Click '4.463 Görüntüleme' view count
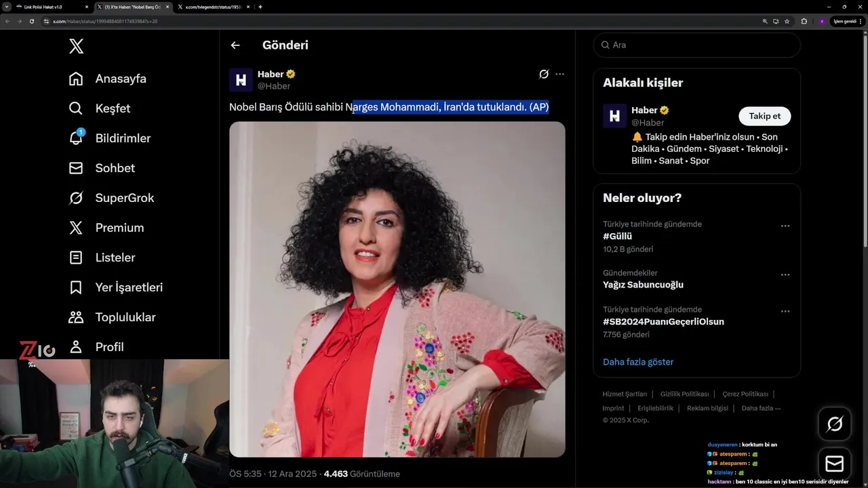868x488 pixels. [362, 474]
